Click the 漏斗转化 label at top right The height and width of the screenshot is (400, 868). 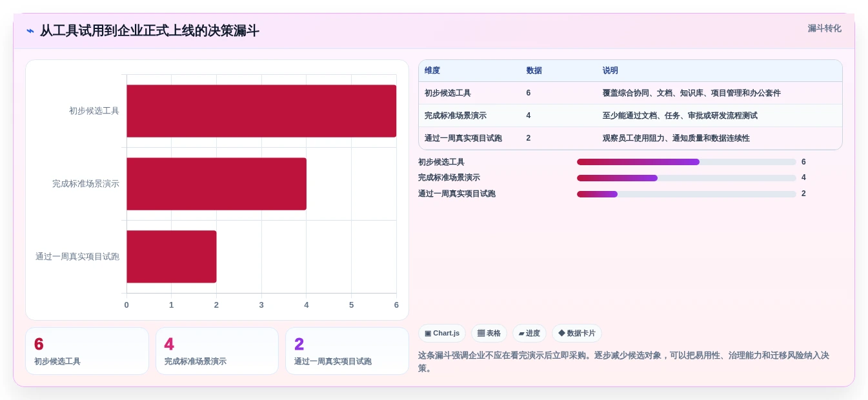click(824, 28)
